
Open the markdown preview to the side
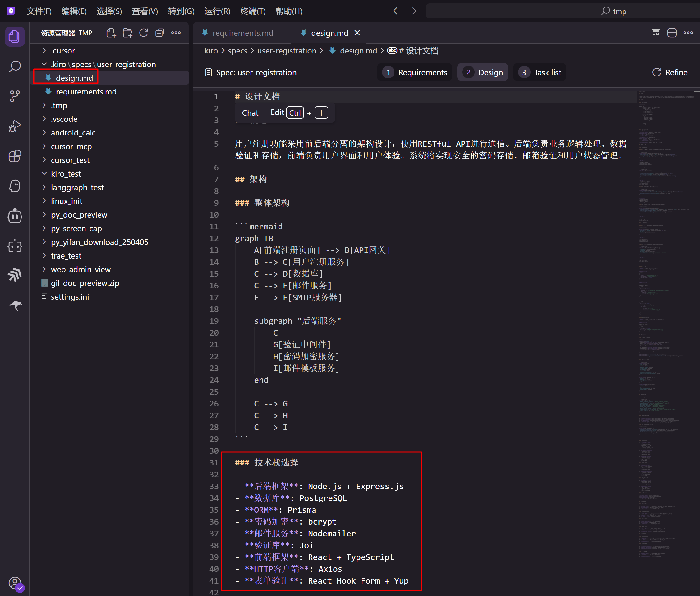click(656, 33)
